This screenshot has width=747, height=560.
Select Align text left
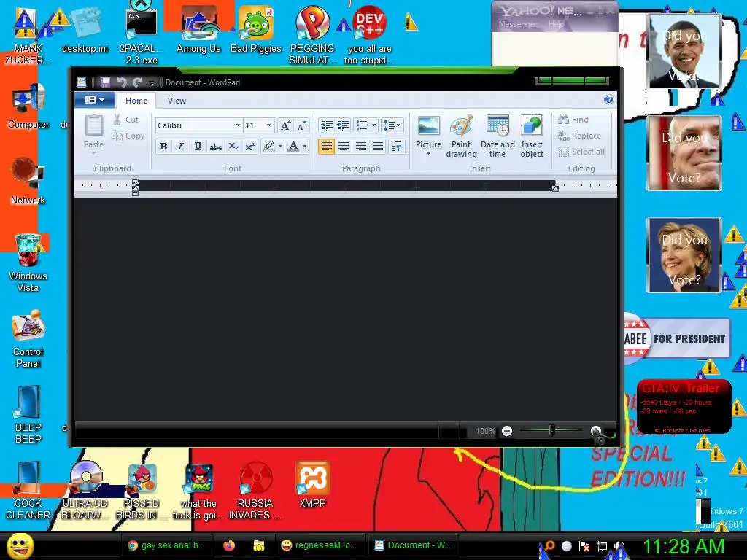click(x=326, y=146)
